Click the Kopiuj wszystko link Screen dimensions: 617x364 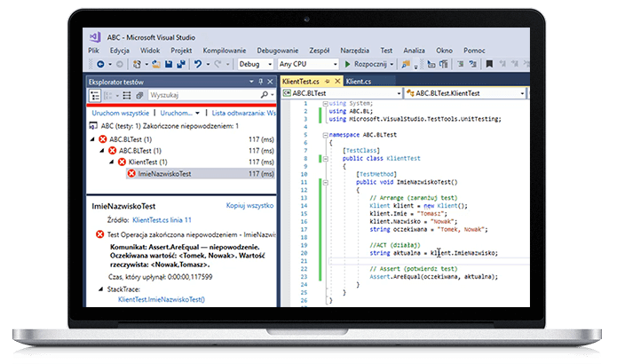(x=249, y=205)
